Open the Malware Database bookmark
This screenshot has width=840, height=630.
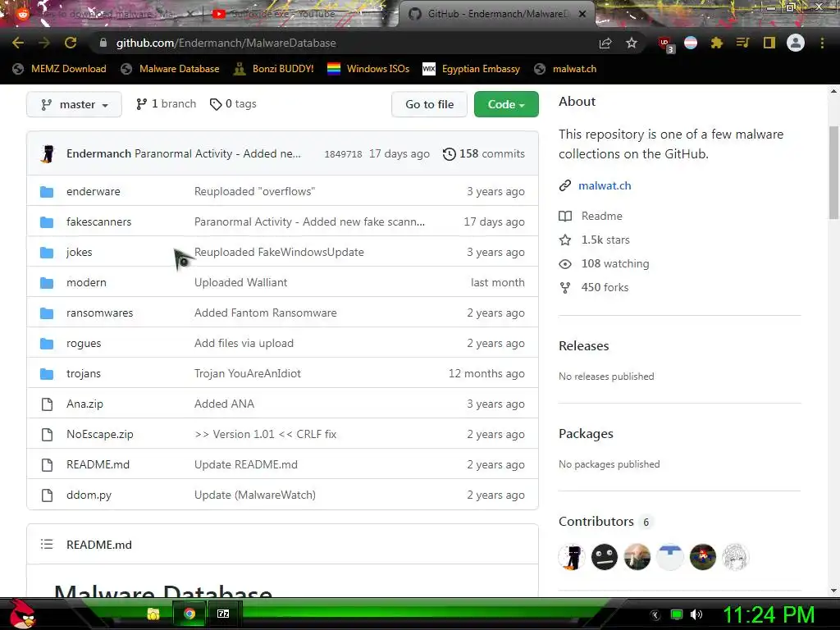[x=171, y=69]
